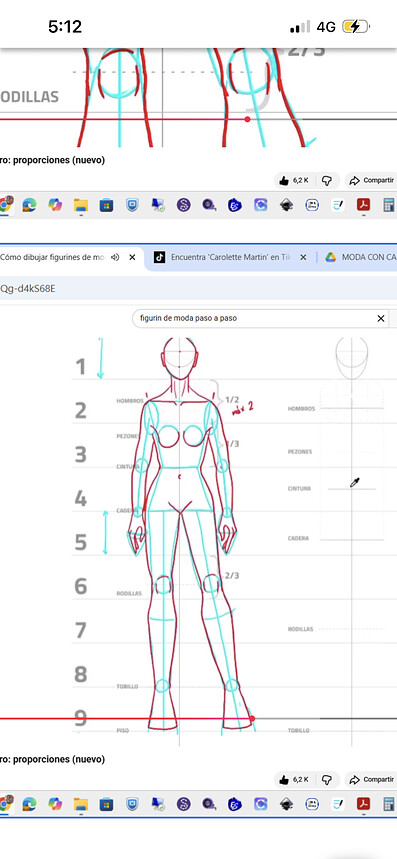Viewport: 397px width, 859px height.
Task: Open Copilot in taskbar under the full-figure video
Action: point(55,804)
